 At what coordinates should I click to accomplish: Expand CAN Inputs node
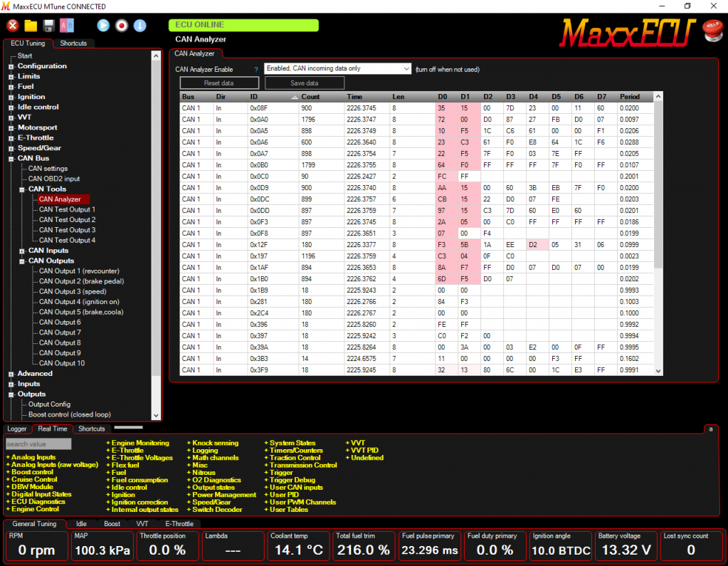(22, 251)
